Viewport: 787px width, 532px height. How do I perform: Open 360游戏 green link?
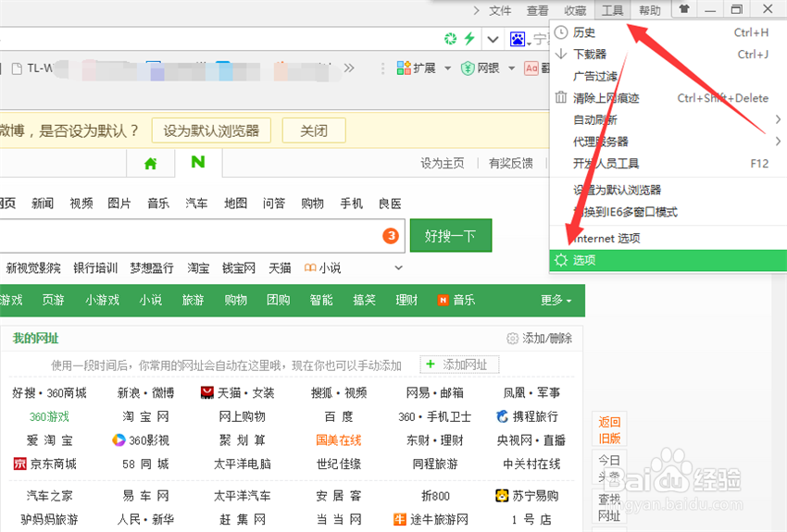[49, 416]
